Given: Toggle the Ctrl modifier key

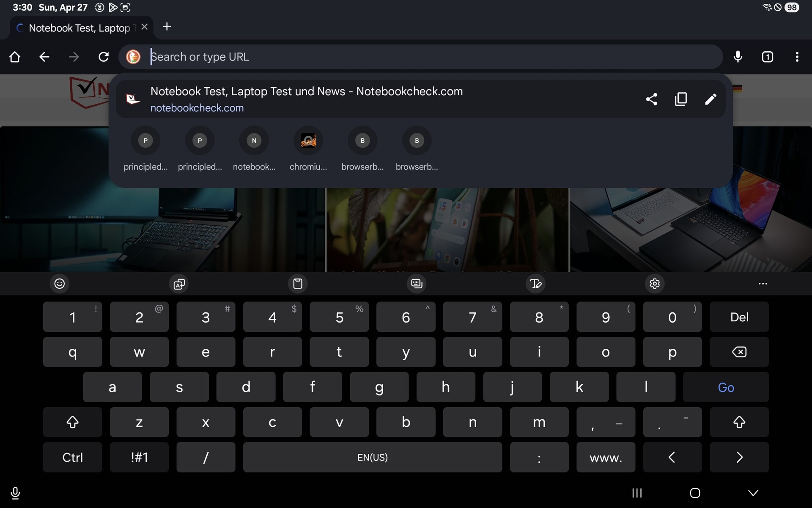Looking at the screenshot, I should point(72,457).
